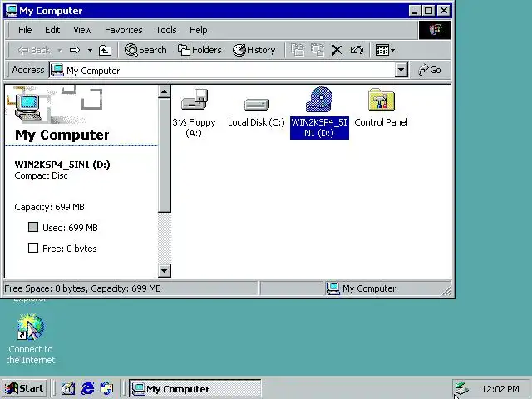The width and height of the screenshot is (532, 399).
Task: Click the Used: 699 MB color box
Action: [33, 227]
